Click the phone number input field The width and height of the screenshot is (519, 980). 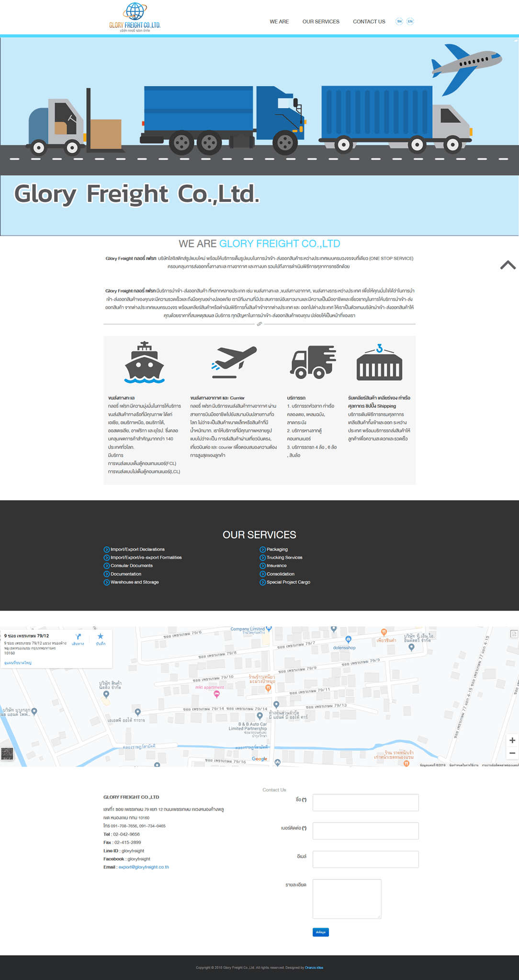(366, 831)
